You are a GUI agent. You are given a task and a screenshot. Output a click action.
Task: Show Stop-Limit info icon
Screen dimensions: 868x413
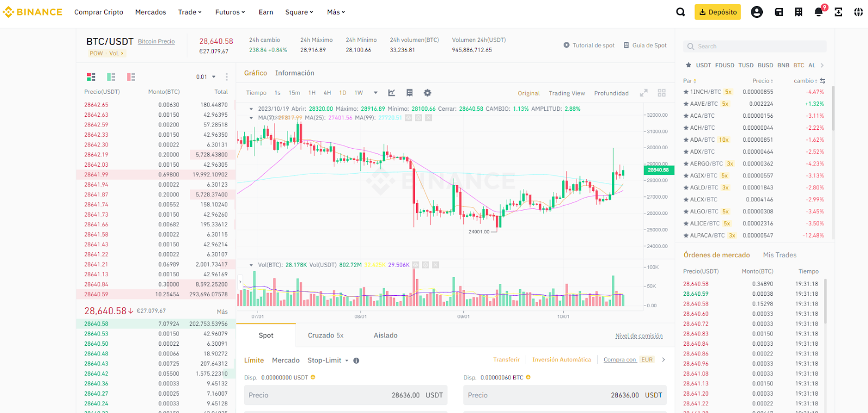coord(356,360)
